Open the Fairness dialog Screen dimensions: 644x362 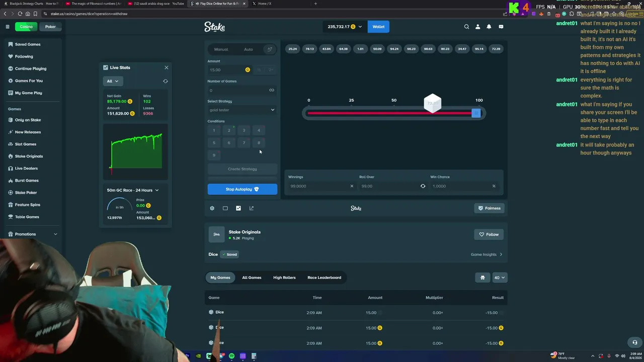pos(489,208)
